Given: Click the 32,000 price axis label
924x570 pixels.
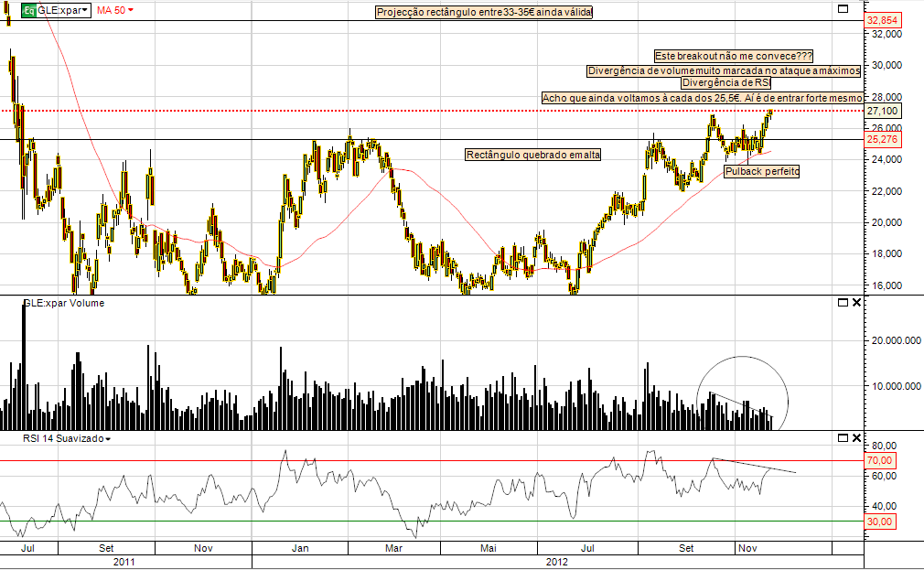Looking at the screenshot, I should [x=886, y=34].
